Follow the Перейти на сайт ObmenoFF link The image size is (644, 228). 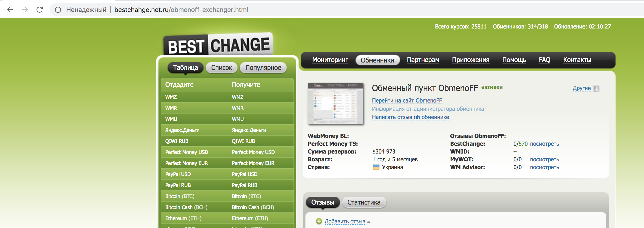point(407,101)
